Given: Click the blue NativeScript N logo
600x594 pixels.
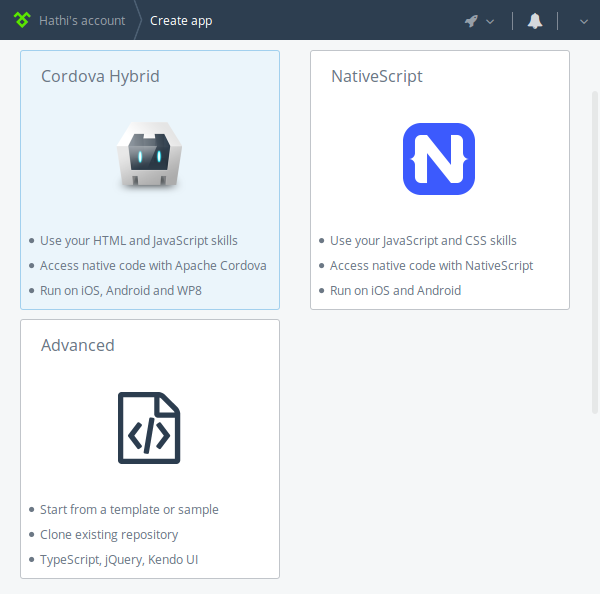Looking at the screenshot, I should (439, 159).
